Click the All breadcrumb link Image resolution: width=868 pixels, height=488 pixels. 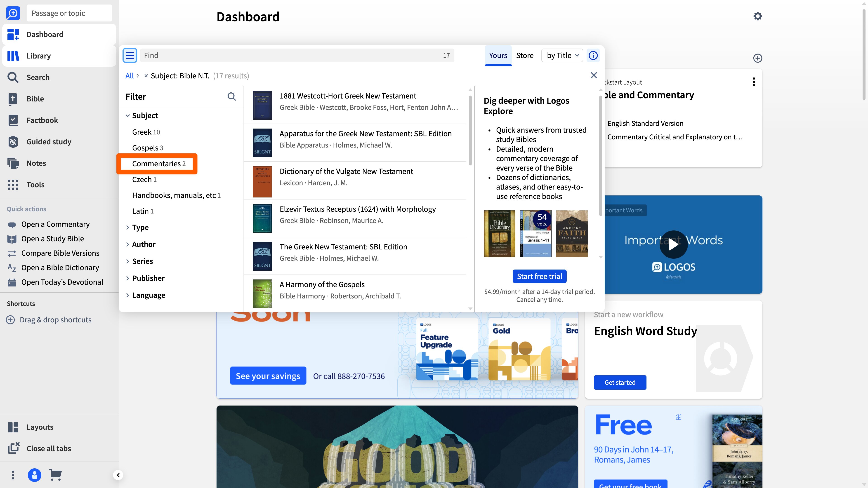click(x=129, y=76)
